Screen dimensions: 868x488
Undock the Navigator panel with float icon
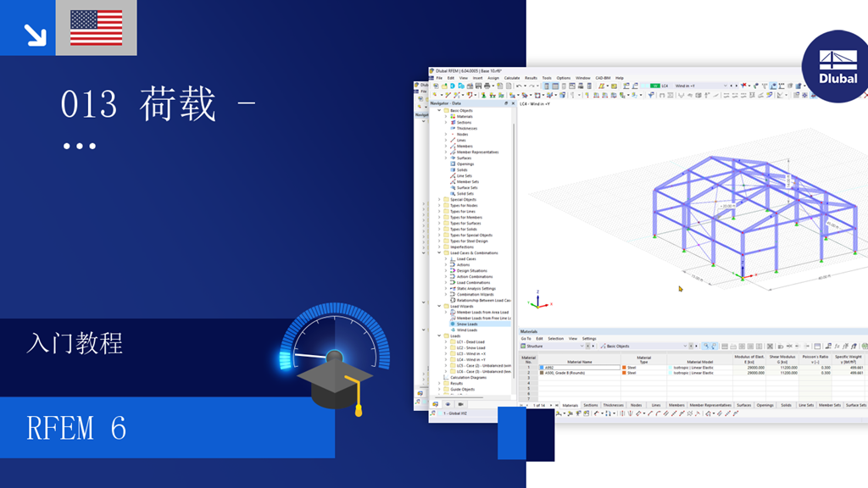click(x=506, y=103)
